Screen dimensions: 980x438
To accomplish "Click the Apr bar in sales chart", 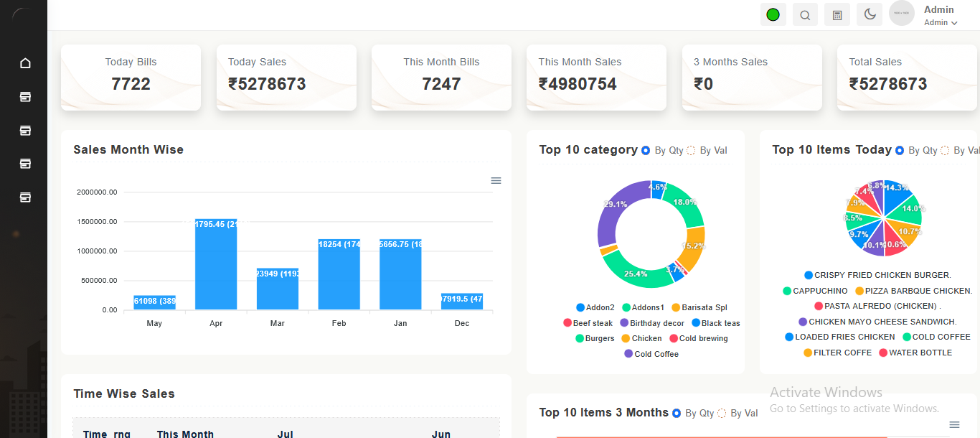I will click(x=216, y=266).
